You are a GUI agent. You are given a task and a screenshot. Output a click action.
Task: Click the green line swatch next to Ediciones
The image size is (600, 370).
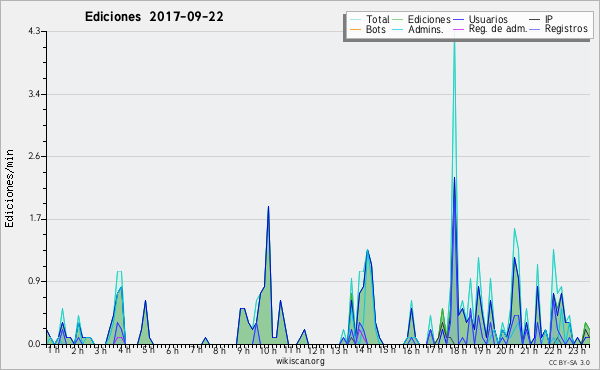click(x=398, y=20)
